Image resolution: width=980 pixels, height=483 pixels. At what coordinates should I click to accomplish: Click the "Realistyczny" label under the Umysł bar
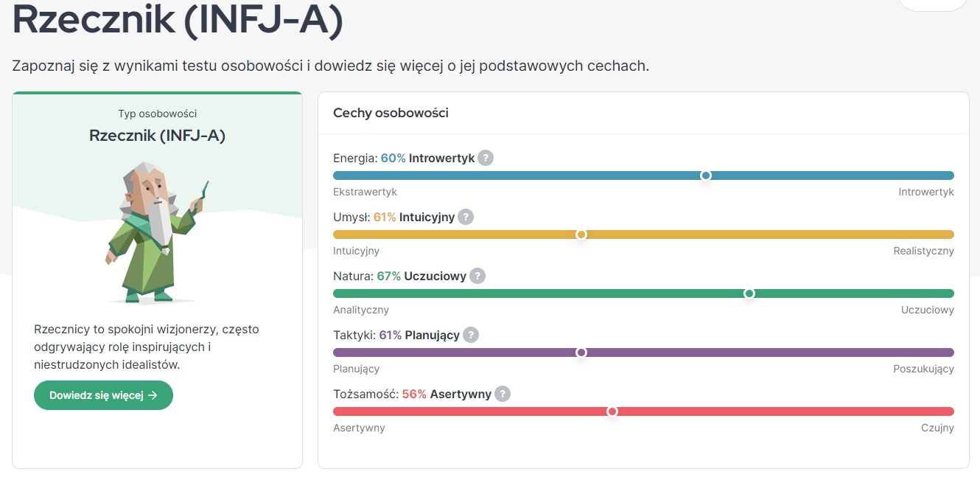(923, 251)
